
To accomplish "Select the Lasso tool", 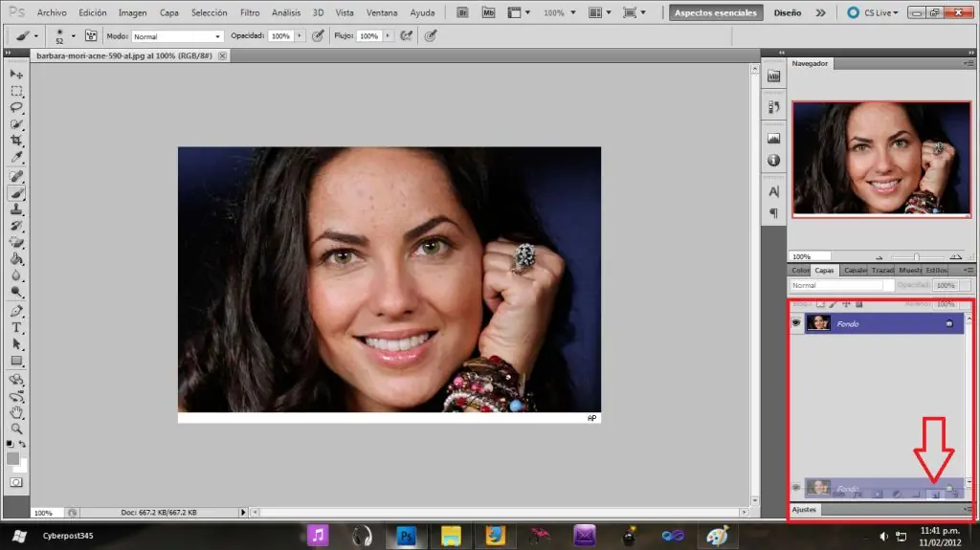I will (17, 107).
